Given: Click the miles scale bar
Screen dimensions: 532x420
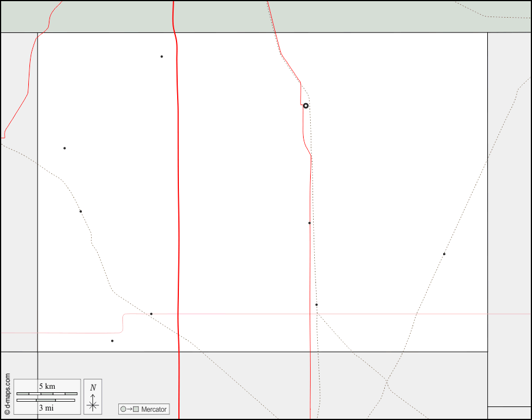Looking at the screenshot, I should pos(46,400).
